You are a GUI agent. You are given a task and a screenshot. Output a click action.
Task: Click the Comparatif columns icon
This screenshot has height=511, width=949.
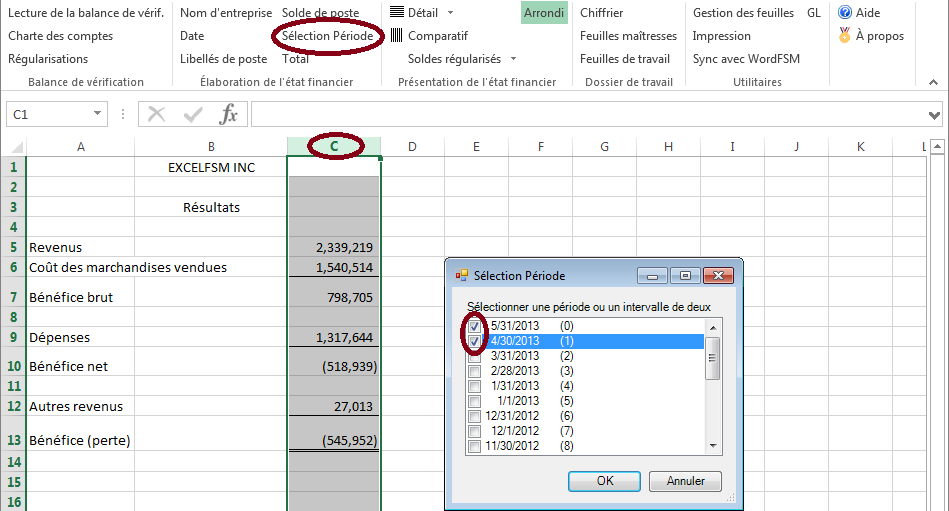(397, 36)
